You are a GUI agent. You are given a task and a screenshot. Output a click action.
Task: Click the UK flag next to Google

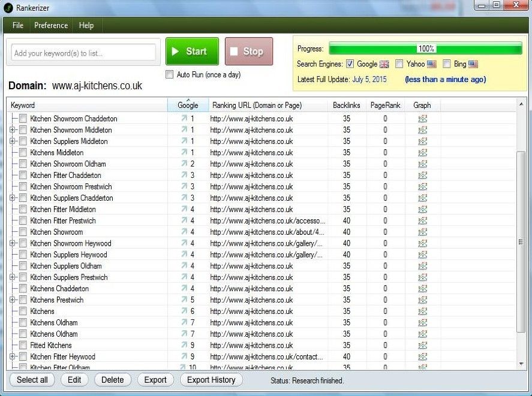click(x=384, y=64)
